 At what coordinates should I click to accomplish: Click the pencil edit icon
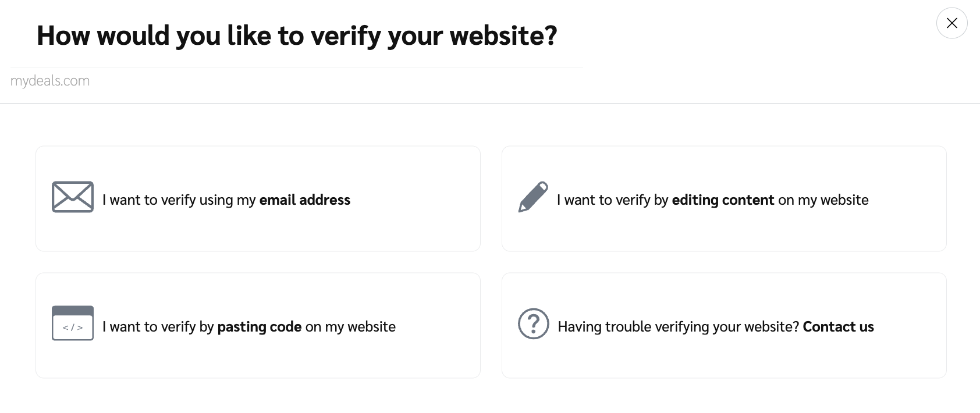click(x=533, y=197)
